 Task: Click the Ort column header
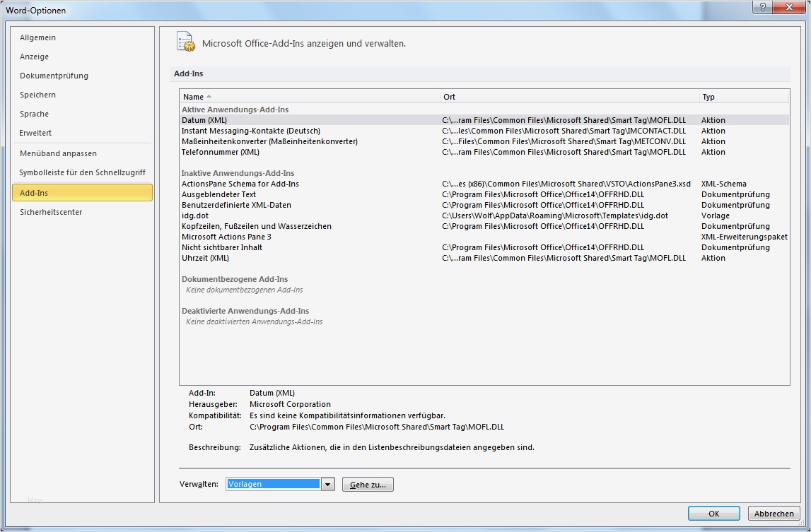448,96
